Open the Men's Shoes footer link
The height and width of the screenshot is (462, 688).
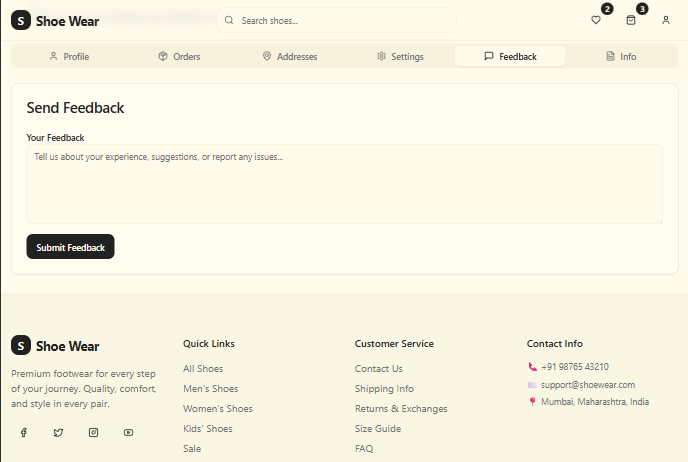tap(210, 389)
